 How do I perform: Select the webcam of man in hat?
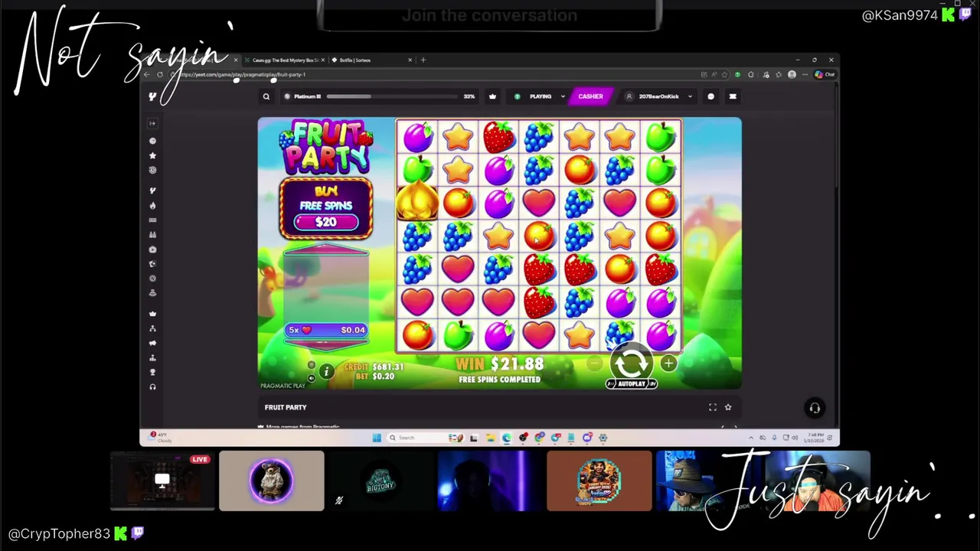[x=708, y=481]
